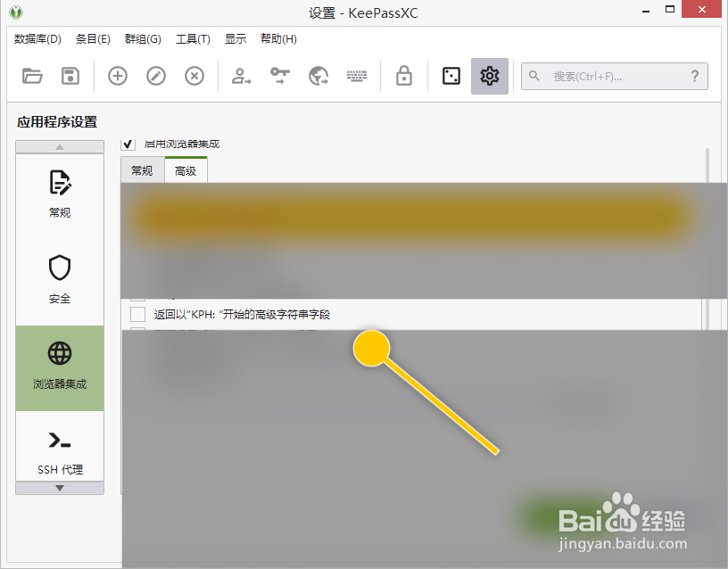Delete an entry with the X icon
Image resolution: width=728 pixels, height=569 pixels.
194,76
